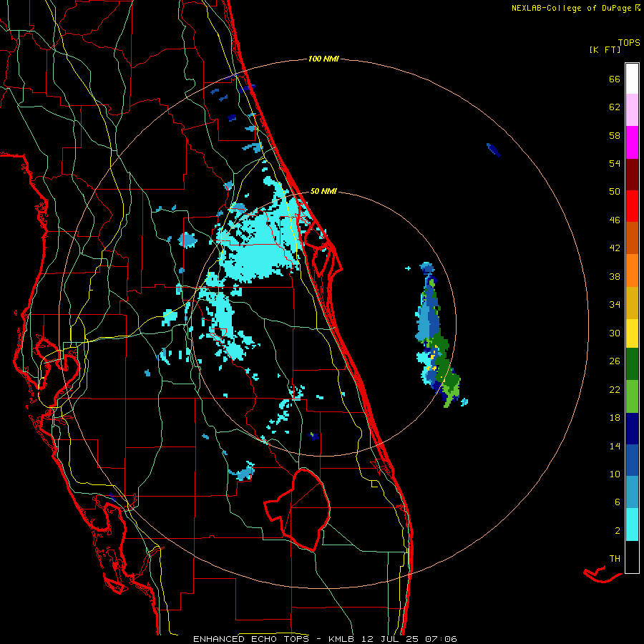644x644 pixels.
Task: Pick the dark green 22-26 kft swatch
Action: 632,364
